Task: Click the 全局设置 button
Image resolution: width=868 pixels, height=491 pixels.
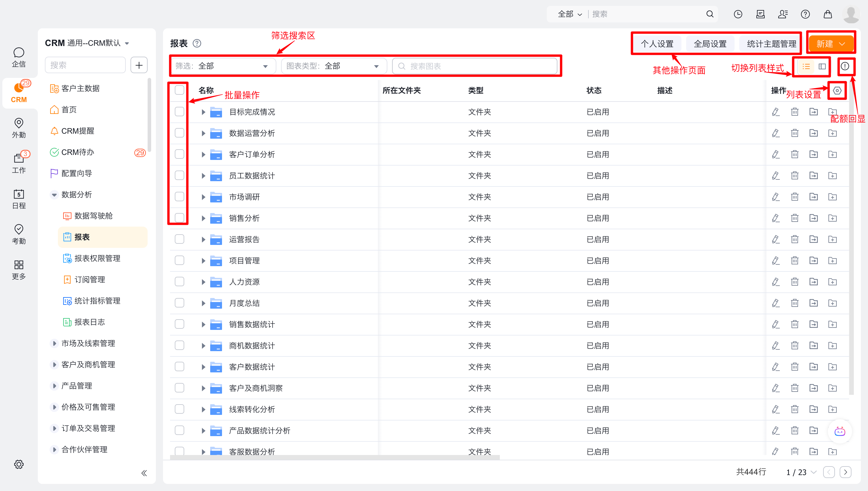Action: (710, 44)
